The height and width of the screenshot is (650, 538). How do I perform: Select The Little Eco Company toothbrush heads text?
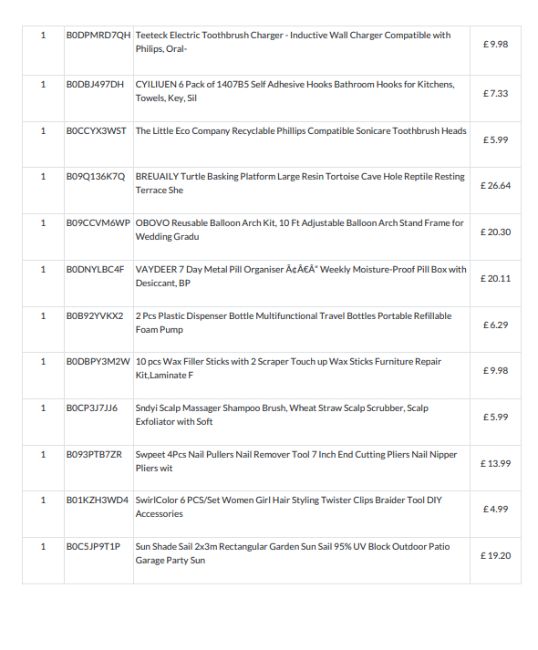tap(301, 131)
